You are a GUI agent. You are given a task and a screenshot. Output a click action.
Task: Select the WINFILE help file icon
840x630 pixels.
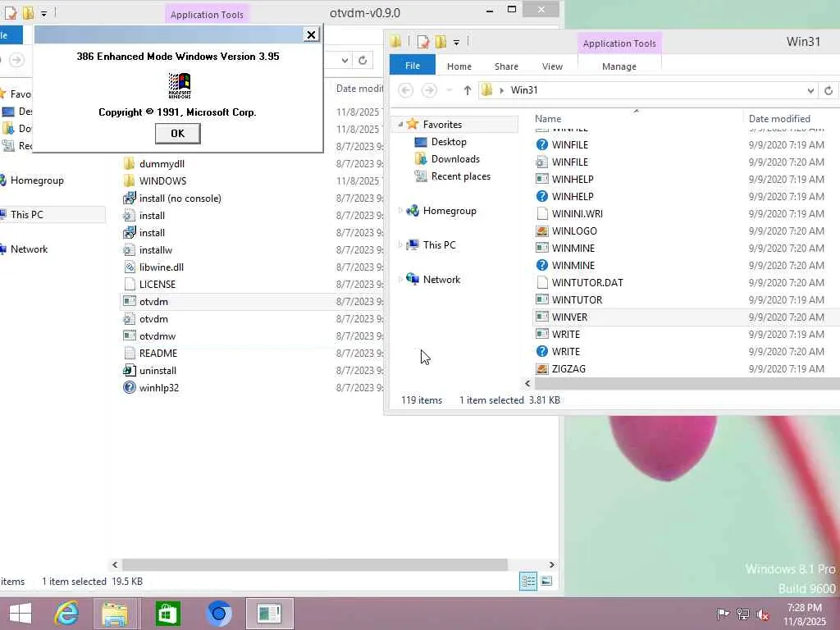click(x=542, y=144)
